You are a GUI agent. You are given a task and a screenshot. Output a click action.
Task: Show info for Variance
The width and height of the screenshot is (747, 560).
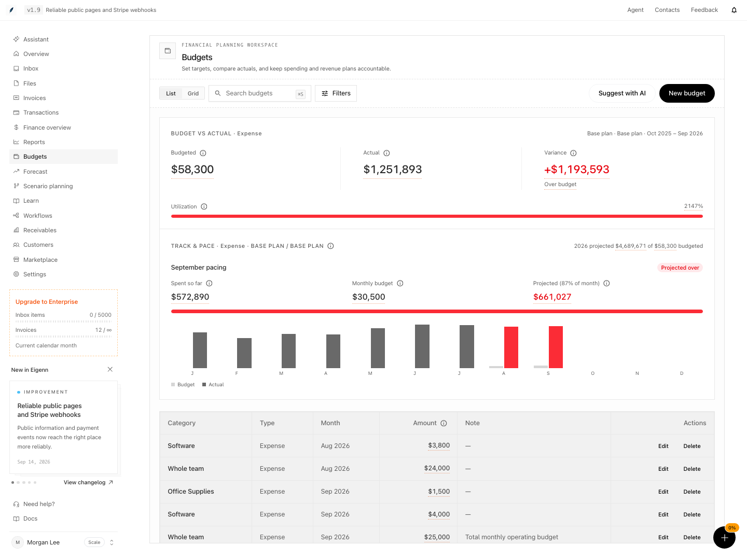573,153
